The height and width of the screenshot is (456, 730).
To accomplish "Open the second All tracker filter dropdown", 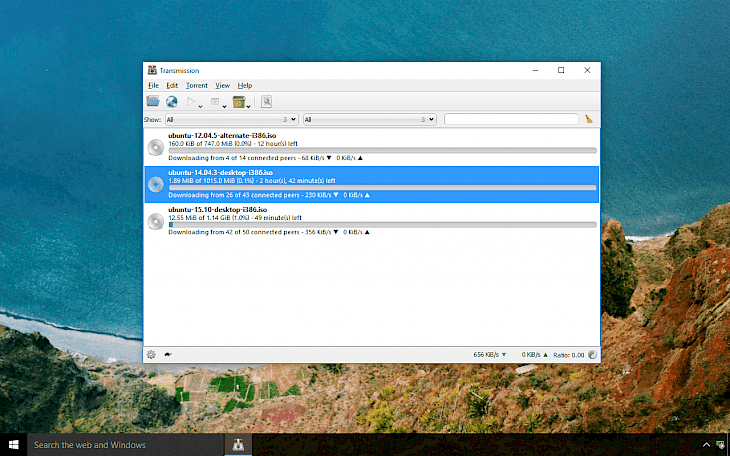I will click(x=370, y=119).
